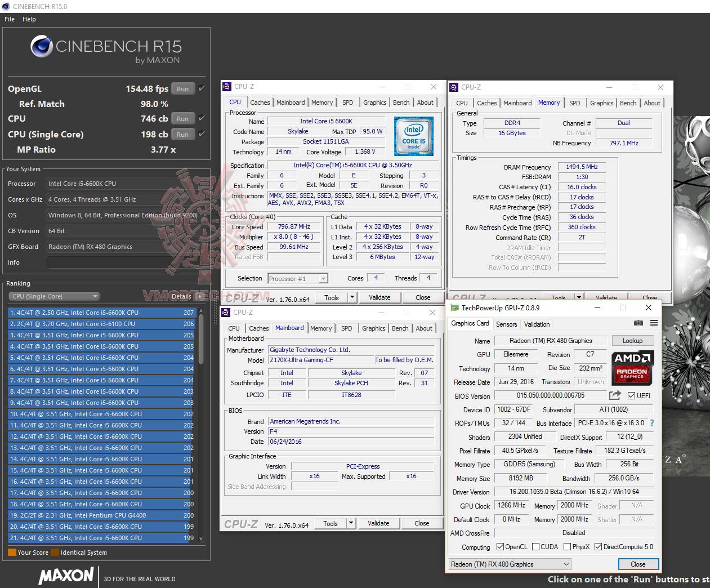
Task: Open the Processor #1 selection dropdown
Action: [298, 278]
